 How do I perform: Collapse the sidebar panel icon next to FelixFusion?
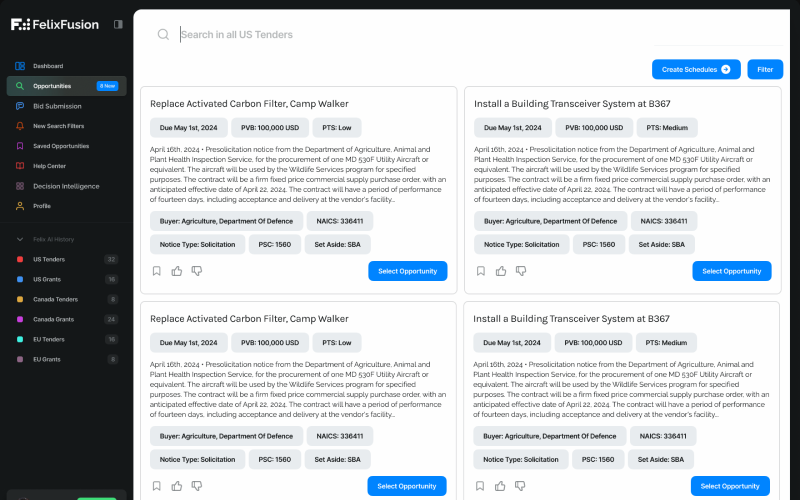[118, 24]
